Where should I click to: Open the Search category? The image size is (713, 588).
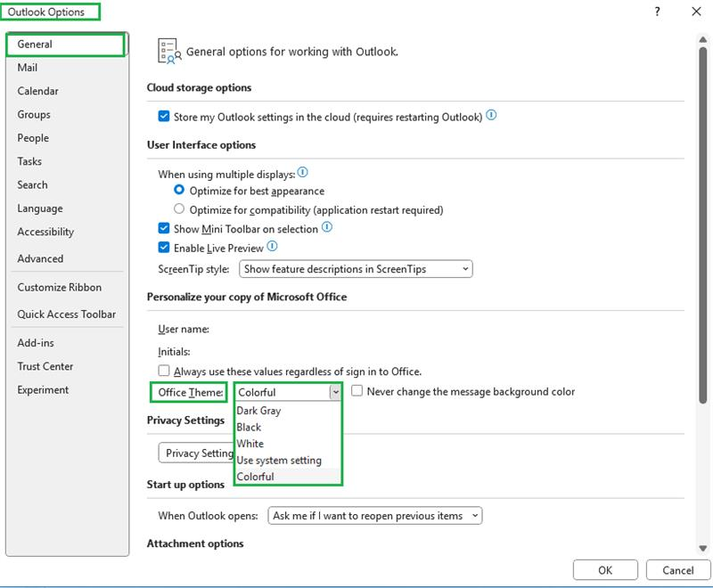pos(66,185)
